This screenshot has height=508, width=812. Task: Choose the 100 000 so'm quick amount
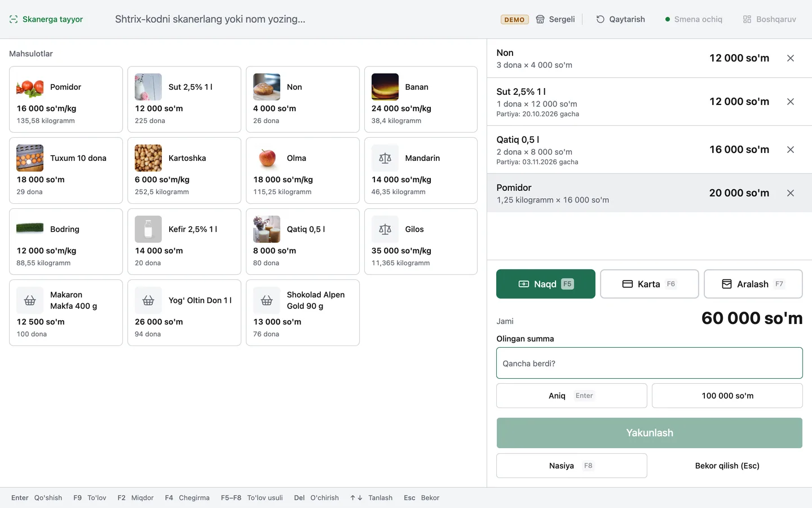(727, 396)
